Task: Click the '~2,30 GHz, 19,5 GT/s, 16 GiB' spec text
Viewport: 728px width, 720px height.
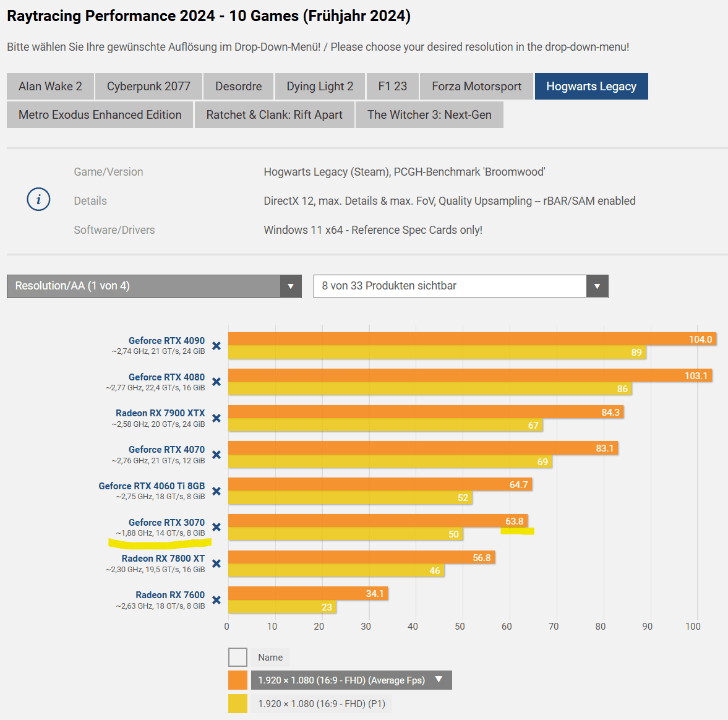Action: click(155, 570)
